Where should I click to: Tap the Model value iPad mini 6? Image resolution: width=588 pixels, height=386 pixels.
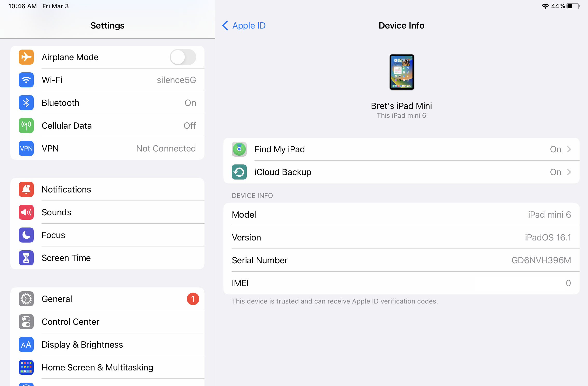(x=549, y=215)
